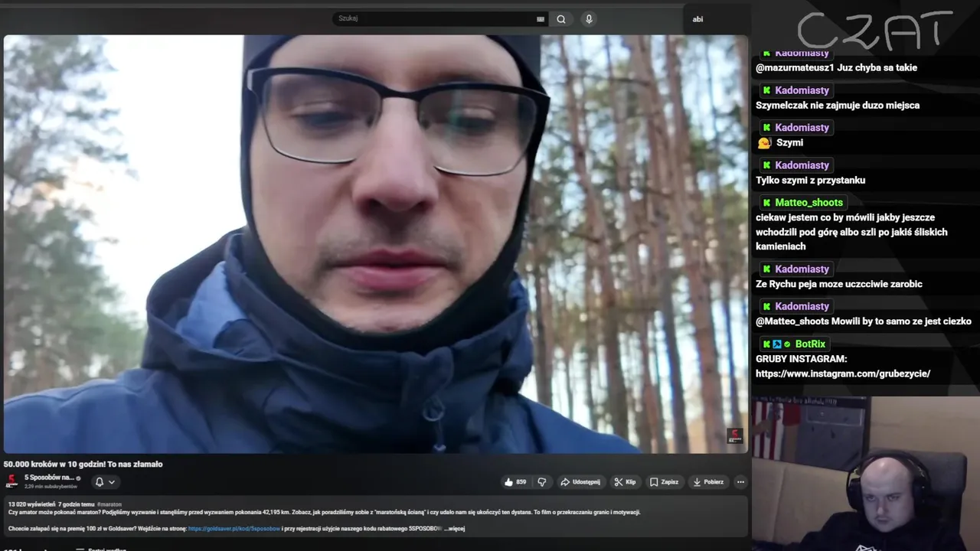Click the #maraton hashtag
This screenshot has width=980, height=551.
(x=109, y=504)
